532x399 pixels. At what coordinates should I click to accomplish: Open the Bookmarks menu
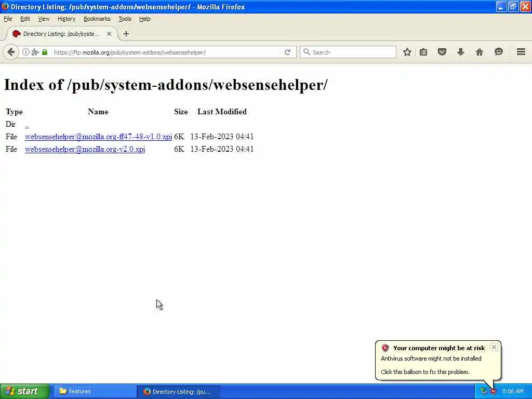pos(97,19)
